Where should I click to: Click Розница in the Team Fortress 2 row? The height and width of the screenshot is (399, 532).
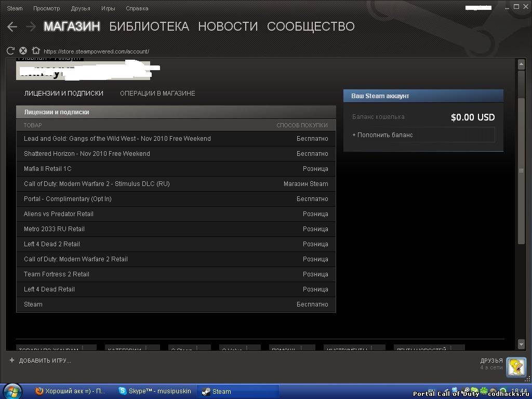(315, 274)
